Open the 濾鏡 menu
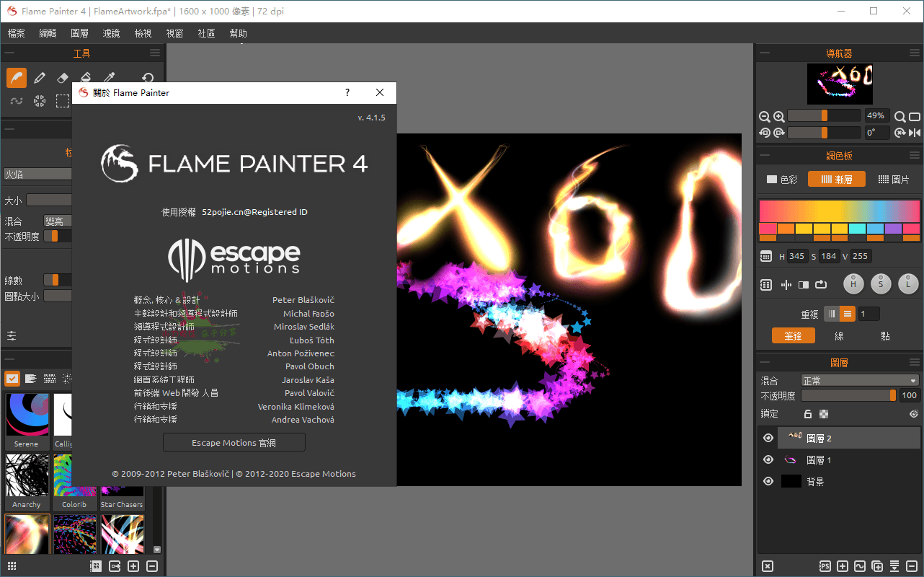The height and width of the screenshot is (577, 924). [x=112, y=33]
